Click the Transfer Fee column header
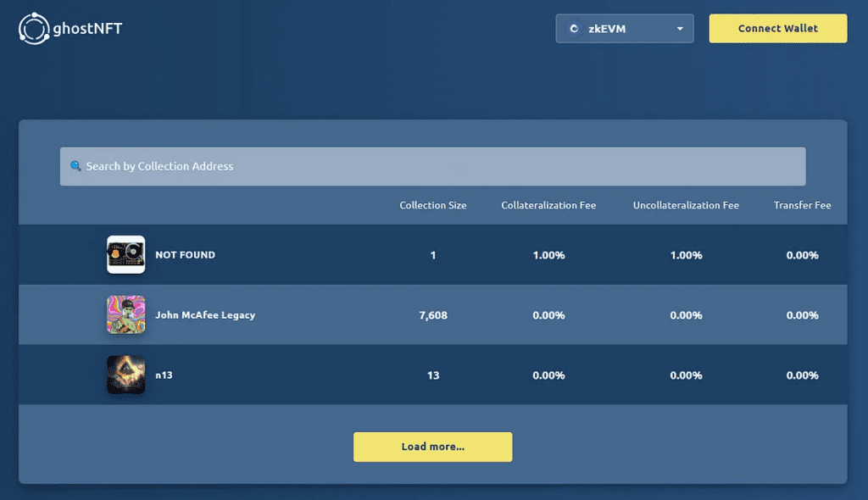 point(802,205)
